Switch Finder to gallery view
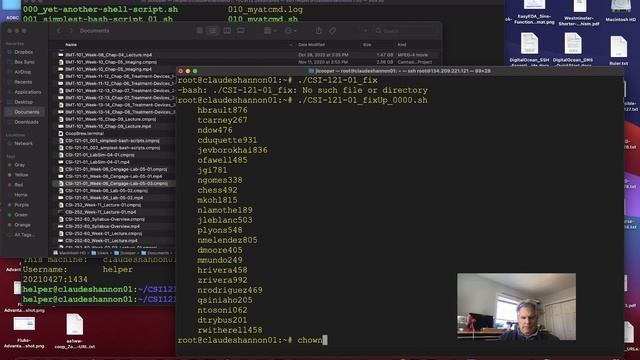Screen dimensions: 640x360 point(241,31)
